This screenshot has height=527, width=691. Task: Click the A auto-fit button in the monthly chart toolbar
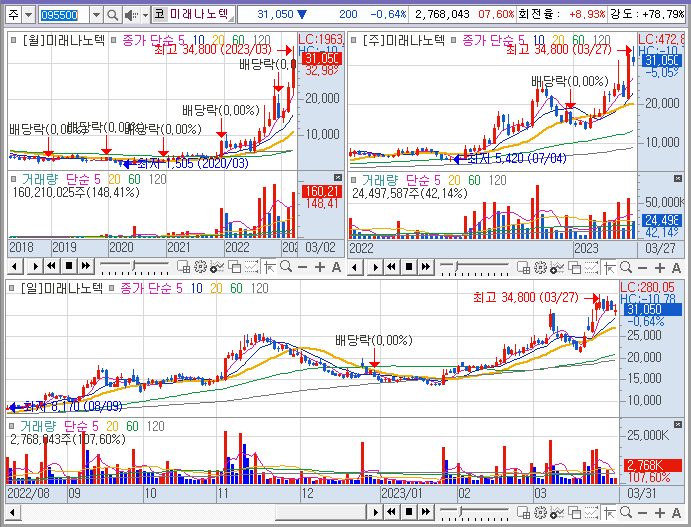pyautogui.click(x=336, y=267)
